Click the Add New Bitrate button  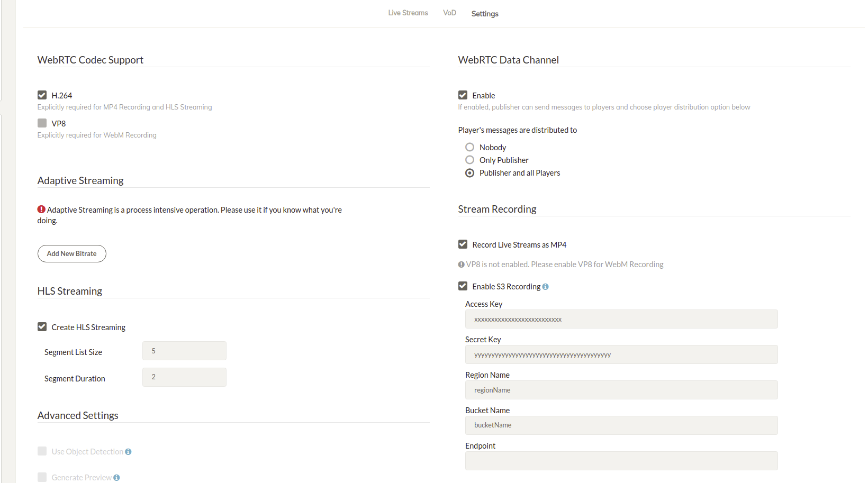point(72,253)
